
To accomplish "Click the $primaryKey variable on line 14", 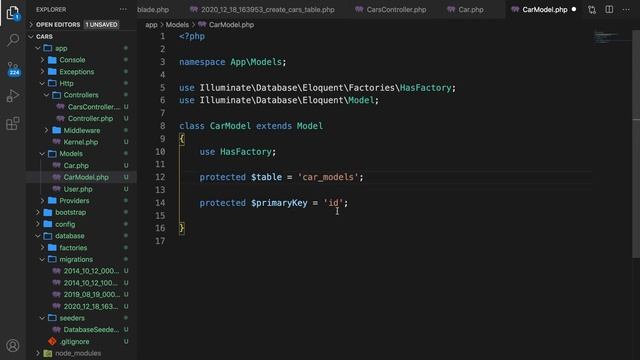I will (279, 203).
